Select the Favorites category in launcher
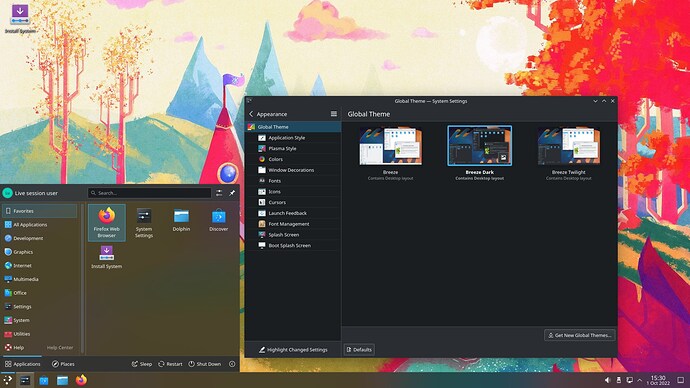This screenshot has width=690, height=388. (40, 211)
